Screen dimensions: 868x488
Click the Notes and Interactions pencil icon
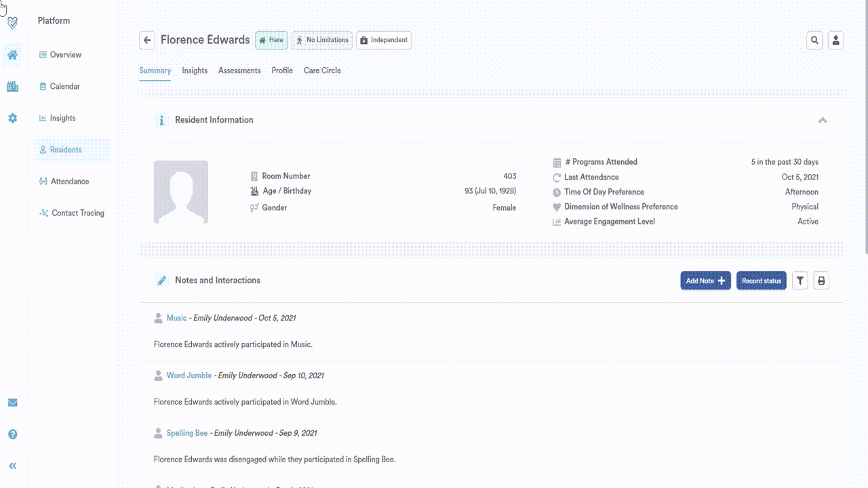pos(161,281)
